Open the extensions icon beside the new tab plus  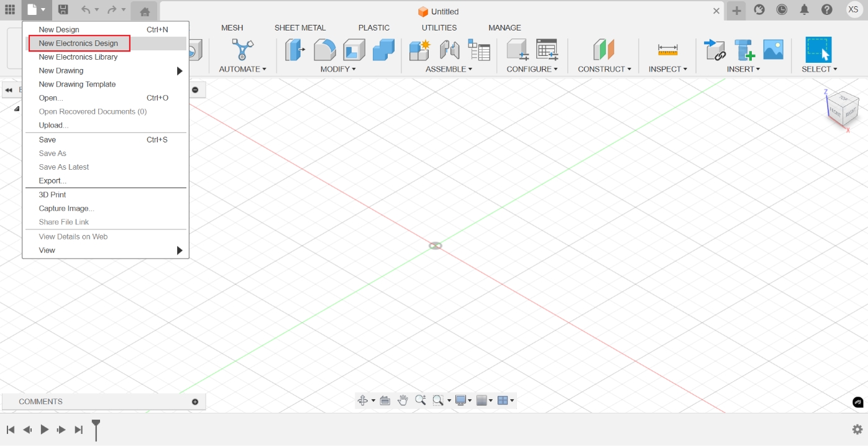[x=759, y=10]
